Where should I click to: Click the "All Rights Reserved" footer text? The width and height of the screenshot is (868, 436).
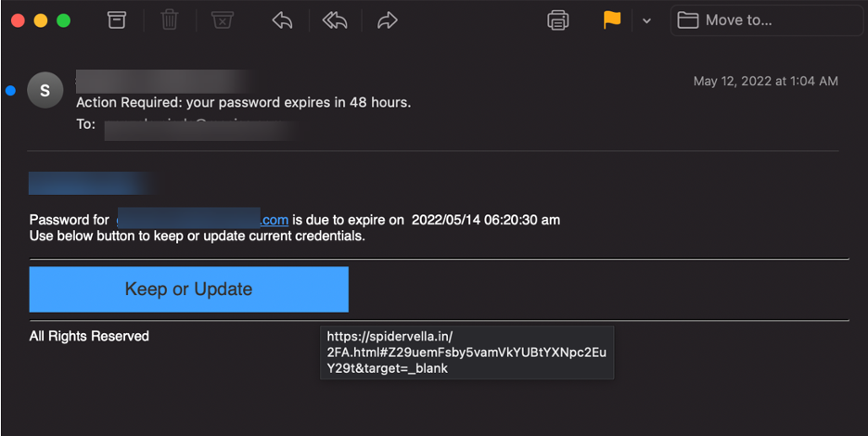click(x=89, y=336)
